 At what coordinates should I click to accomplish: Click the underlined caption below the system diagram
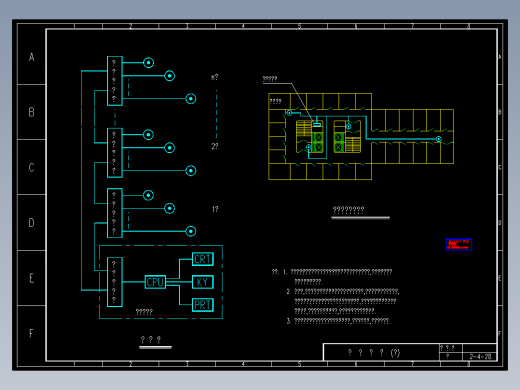point(151,340)
